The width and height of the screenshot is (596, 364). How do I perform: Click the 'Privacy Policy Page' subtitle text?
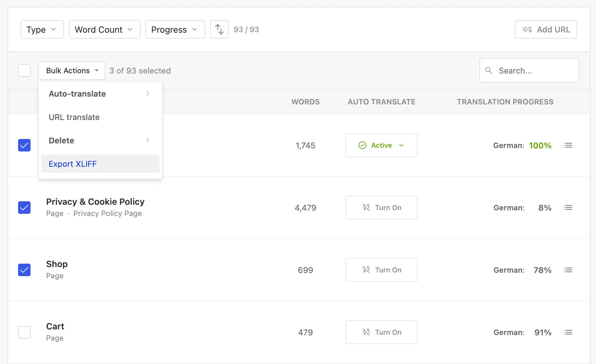pyautogui.click(x=108, y=213)
